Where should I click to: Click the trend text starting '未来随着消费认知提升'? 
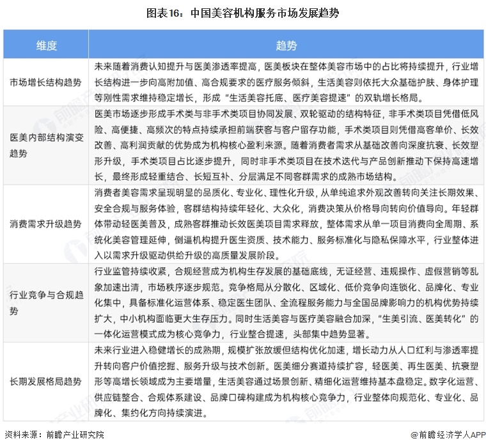(286, 82)
